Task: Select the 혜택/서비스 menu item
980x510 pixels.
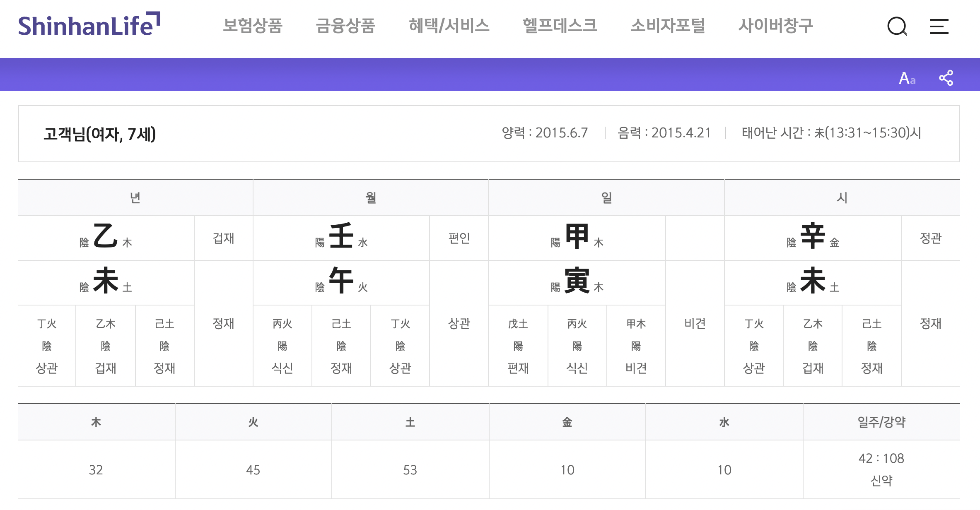Action: coord(449,26)
